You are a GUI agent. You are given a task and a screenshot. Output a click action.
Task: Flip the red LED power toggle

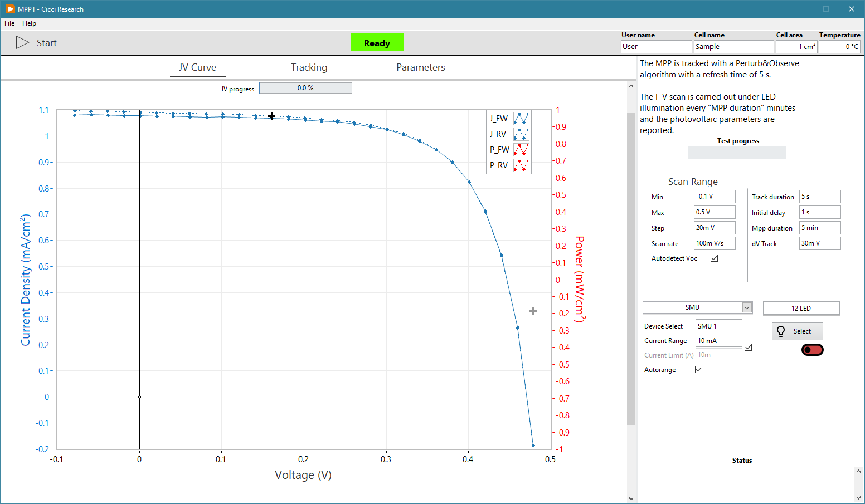(812, 349)
